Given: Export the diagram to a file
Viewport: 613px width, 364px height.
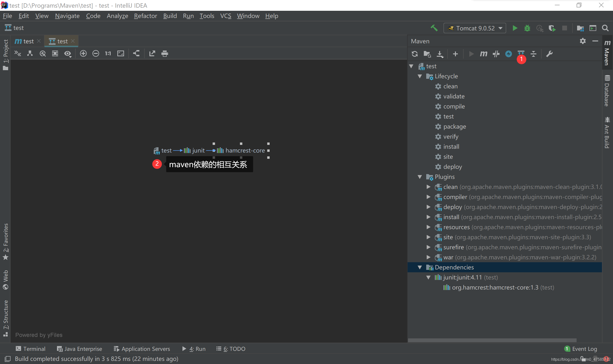Looking at the screenshot, I should point(152,53).
